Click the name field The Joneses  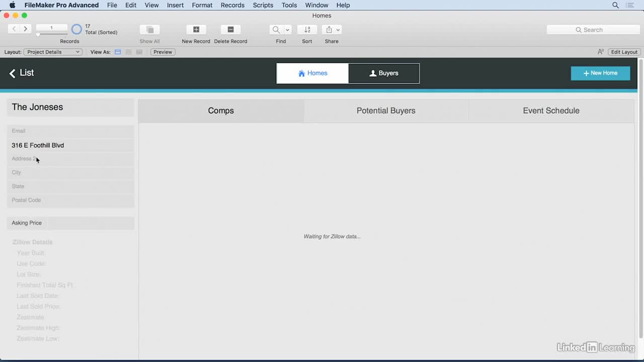(70, 107)
